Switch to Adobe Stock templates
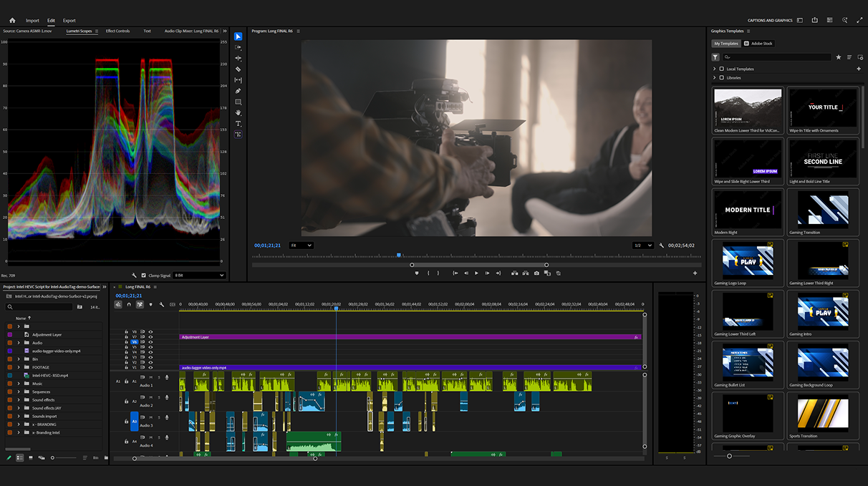 tap(758, 44)
